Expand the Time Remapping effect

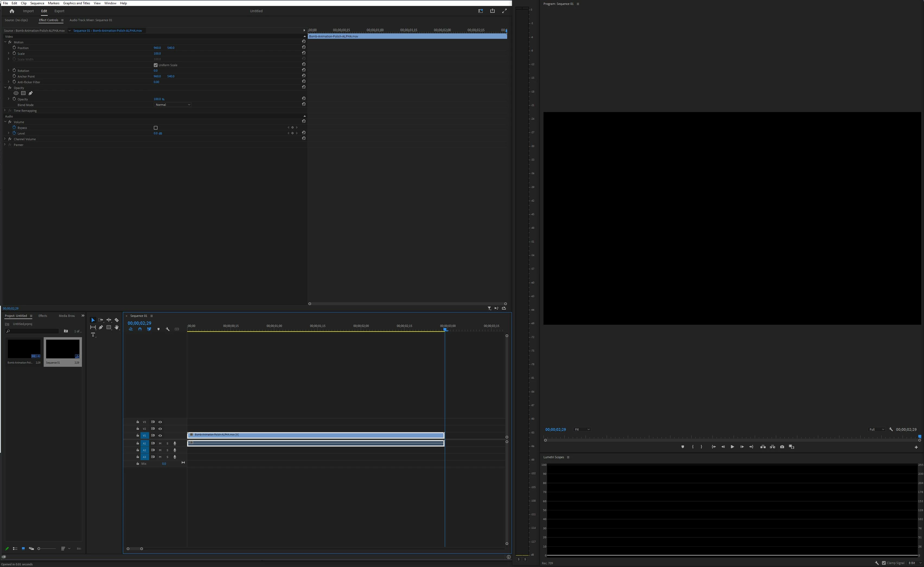pos(5,111)
